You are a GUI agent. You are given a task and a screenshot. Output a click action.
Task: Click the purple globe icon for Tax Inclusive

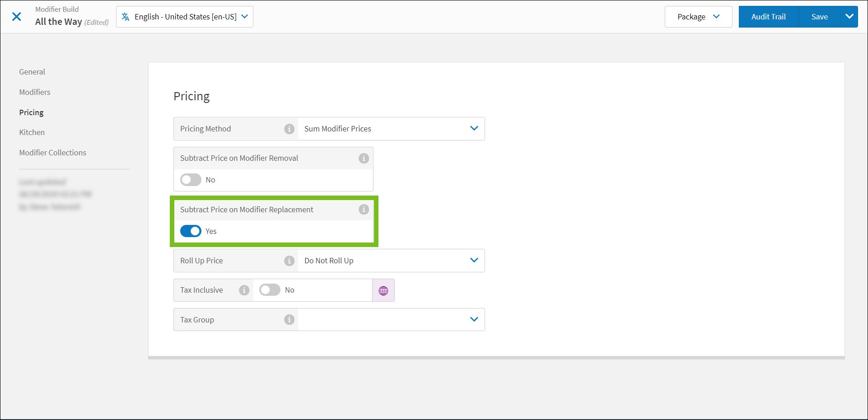(x=383, y=290)
